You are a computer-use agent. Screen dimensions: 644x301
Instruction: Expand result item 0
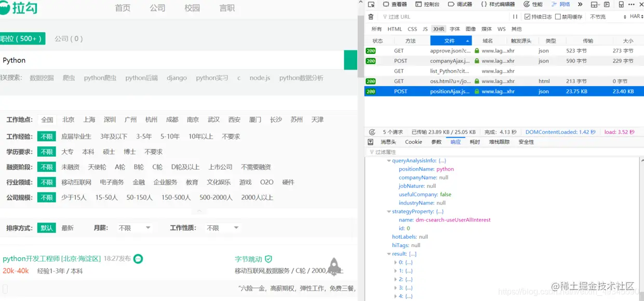[x=396, y=263]
